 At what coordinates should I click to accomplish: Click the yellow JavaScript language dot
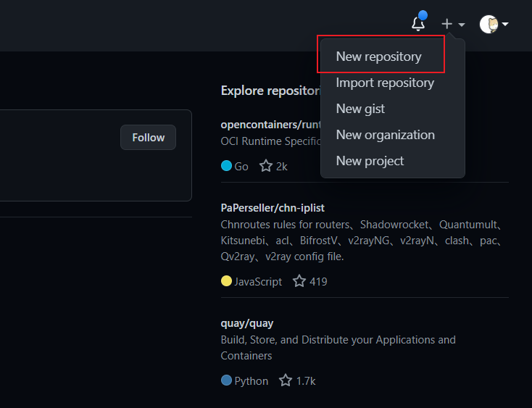pos(226,281)
